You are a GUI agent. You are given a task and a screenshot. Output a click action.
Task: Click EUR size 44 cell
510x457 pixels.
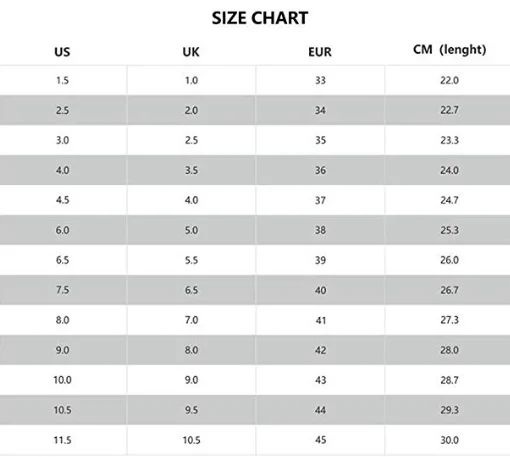click(320, 410)
